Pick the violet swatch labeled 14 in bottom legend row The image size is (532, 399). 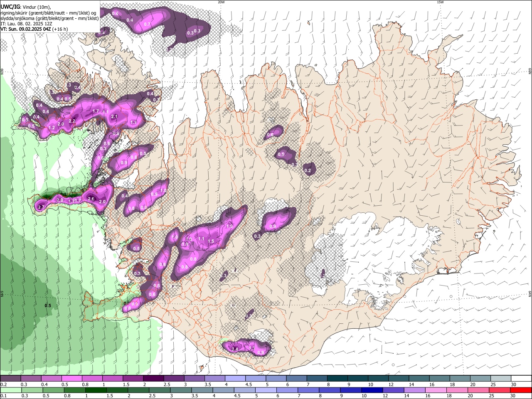pos(415,390)
